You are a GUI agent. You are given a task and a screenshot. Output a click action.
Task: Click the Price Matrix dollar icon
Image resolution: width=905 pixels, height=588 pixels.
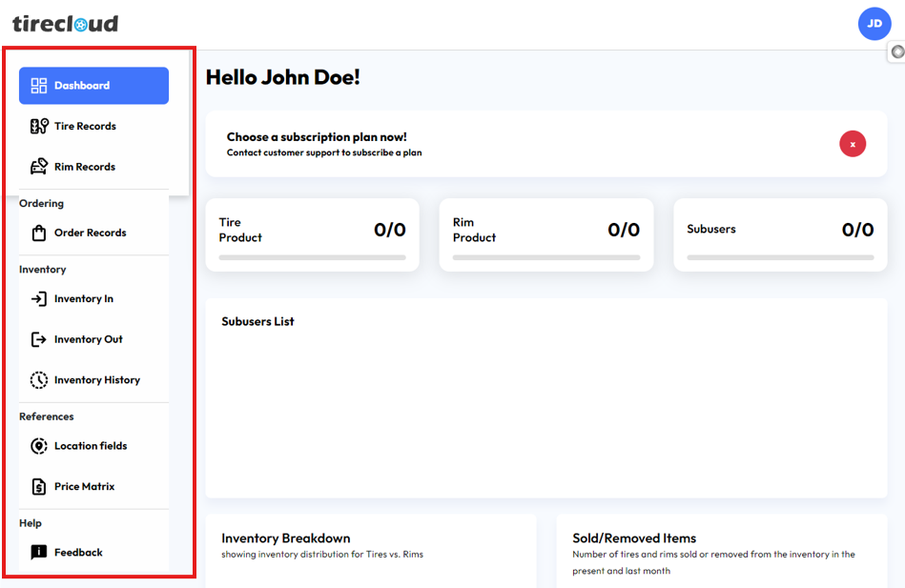coord(39,486)
